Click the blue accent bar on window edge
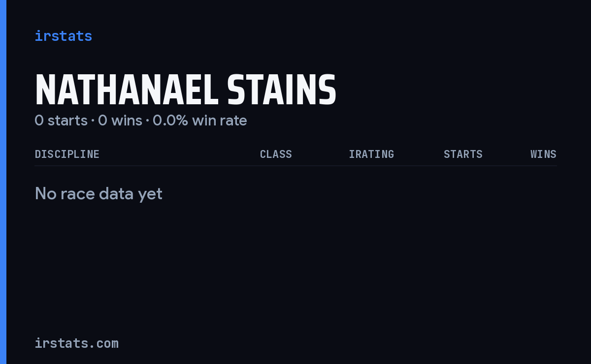 3,182
